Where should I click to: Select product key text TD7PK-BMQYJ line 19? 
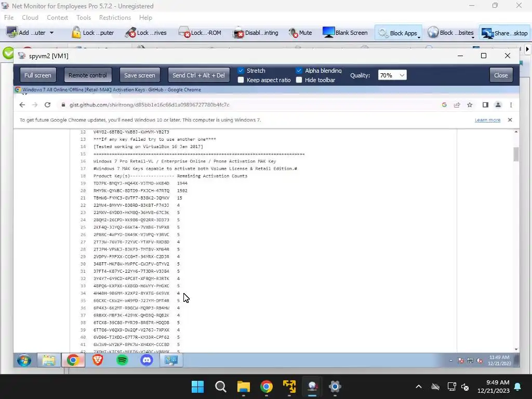(131, 183)
